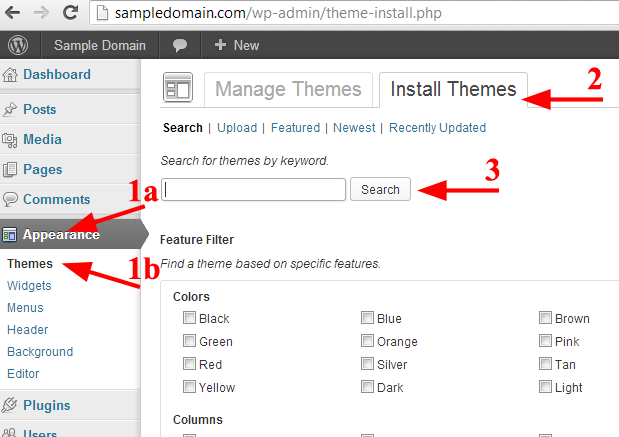This screenshot has width=619, height=437.
Task: Click the Plugins plug icon
Action: [9, 405]
